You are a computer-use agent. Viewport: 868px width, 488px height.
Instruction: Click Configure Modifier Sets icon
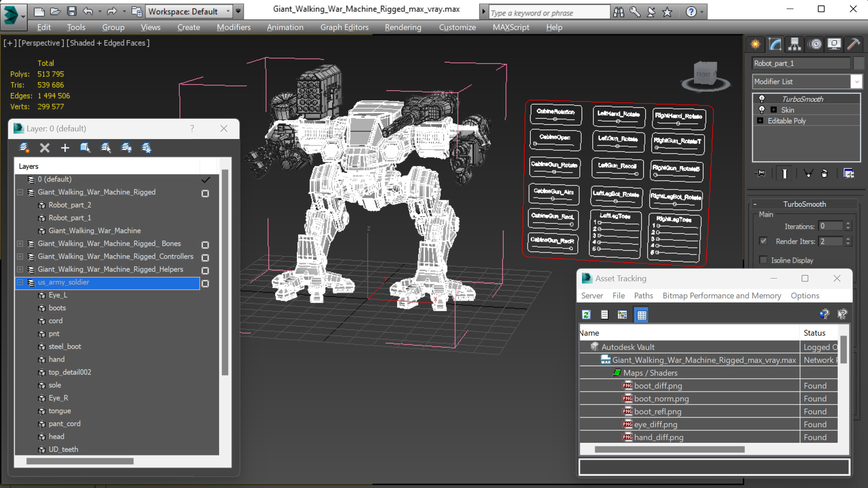point(849,173)
